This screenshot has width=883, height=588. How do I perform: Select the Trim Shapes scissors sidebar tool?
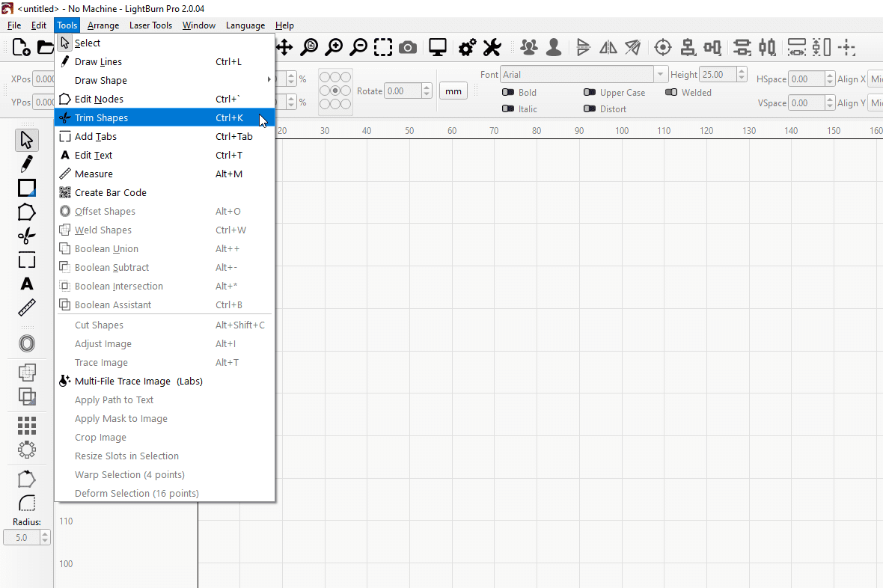click(26, 236)
